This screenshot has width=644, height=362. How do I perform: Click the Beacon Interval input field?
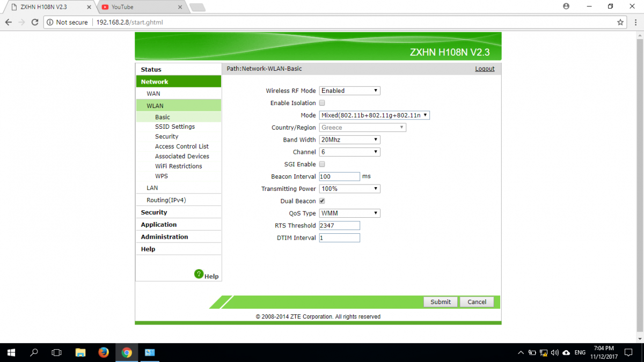tap(340, 176)
